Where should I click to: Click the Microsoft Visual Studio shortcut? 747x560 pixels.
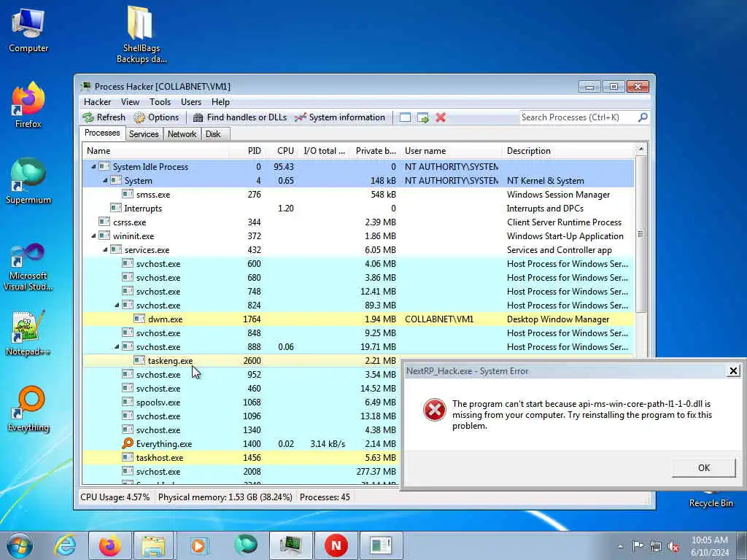click(x=28, y=267)
